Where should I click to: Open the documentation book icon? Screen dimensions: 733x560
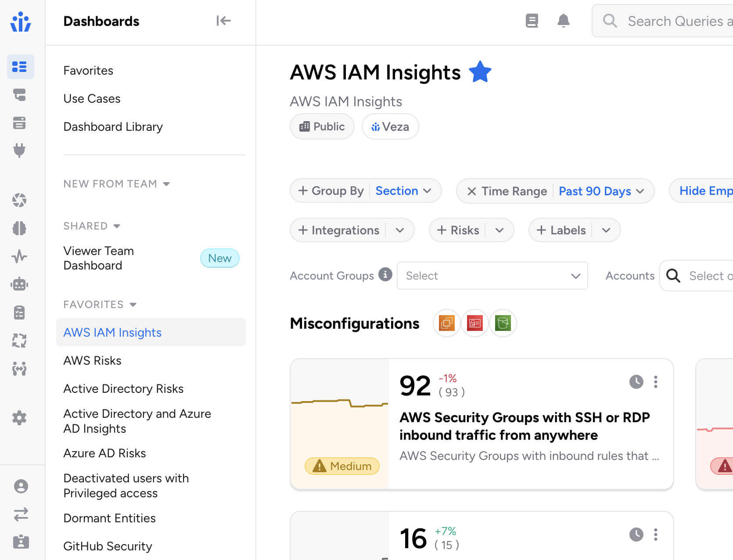[x=532, y=21]
